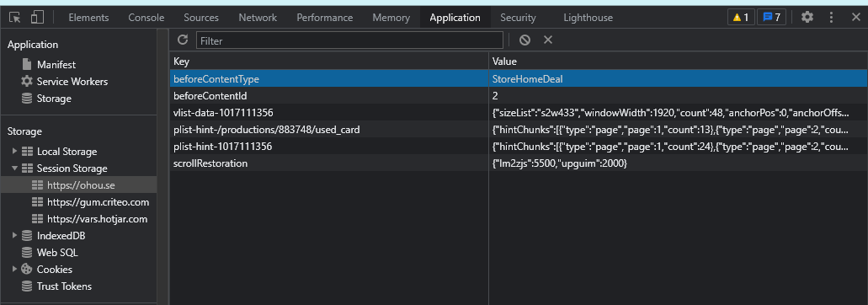The width and height of the screenshot is (868, 305).
Task: Select https://ohou.se session storage
Action: click(81, 185)
